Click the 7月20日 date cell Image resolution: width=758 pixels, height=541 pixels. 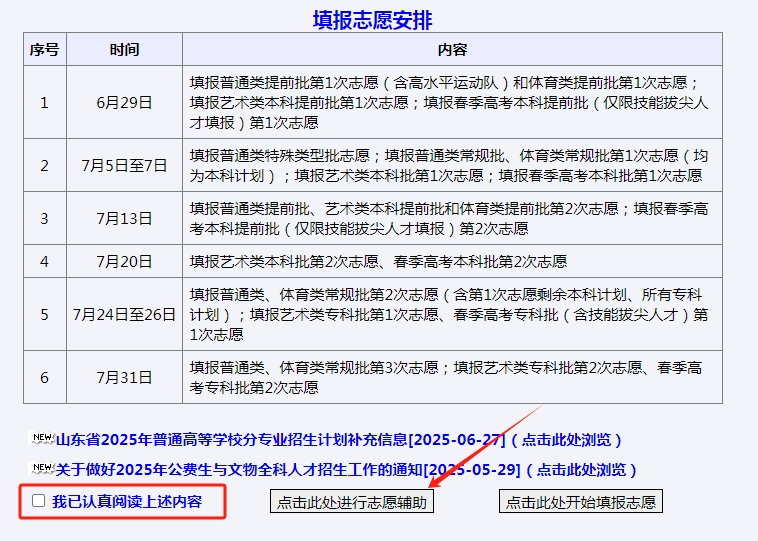tap(124, 261)
